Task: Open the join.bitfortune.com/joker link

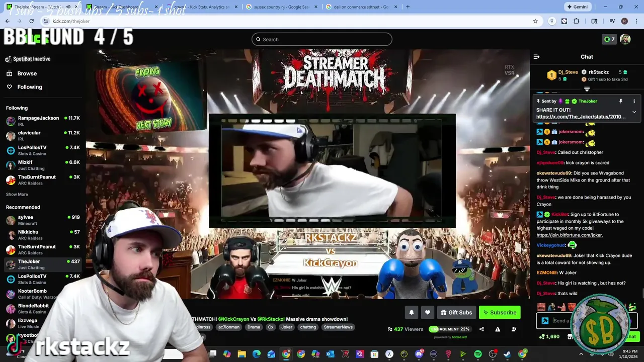Action: [x=570, y=235]
